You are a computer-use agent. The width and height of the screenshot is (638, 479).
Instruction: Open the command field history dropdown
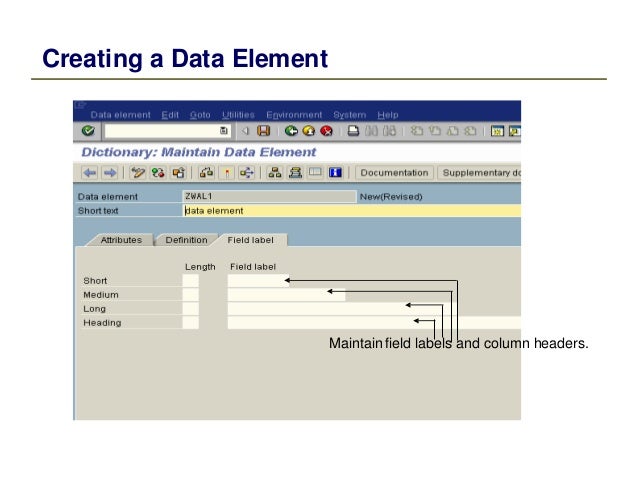[x=223, y=131]
